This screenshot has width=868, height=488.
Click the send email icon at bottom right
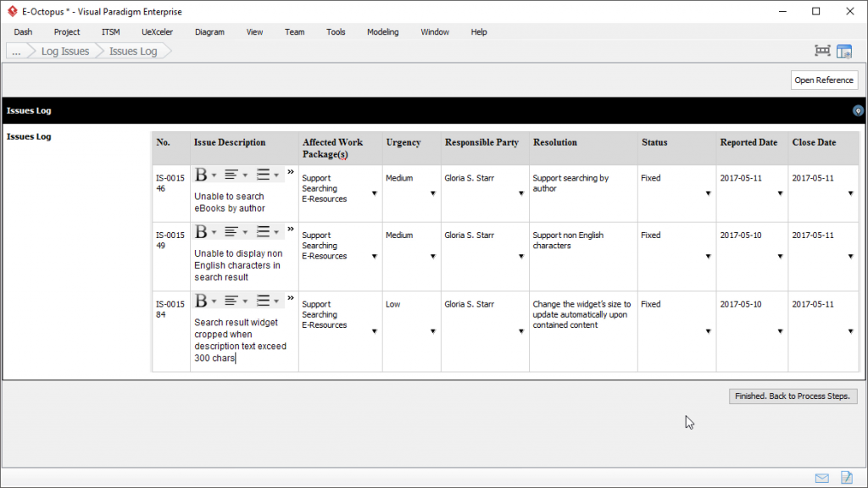pyautogui.click(x=821, y=477)
